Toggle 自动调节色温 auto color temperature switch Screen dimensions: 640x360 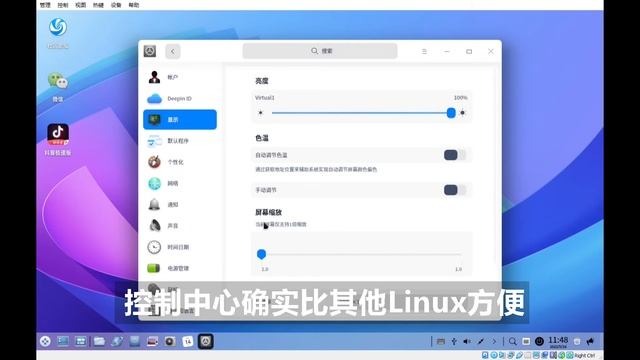[x=455, y=155]
